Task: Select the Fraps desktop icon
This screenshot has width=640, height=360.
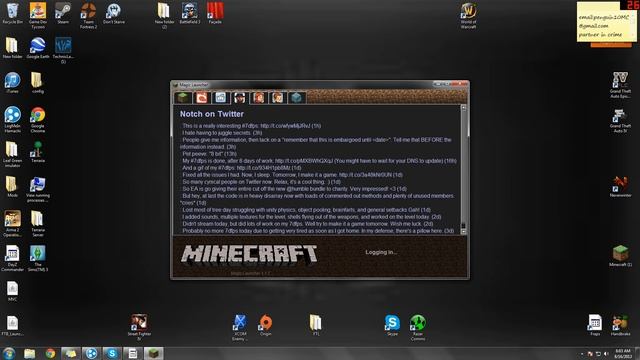Action: pyautogui.click(x=595, y=325)
